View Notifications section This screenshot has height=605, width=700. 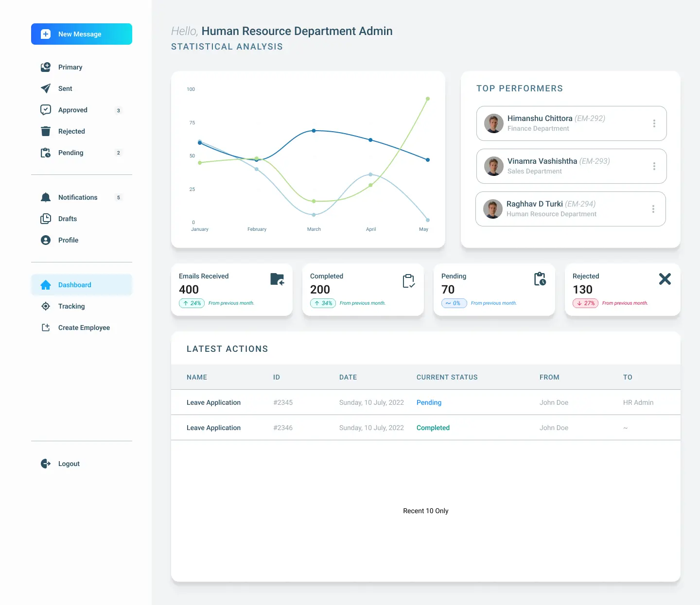[x=78, y=197]
